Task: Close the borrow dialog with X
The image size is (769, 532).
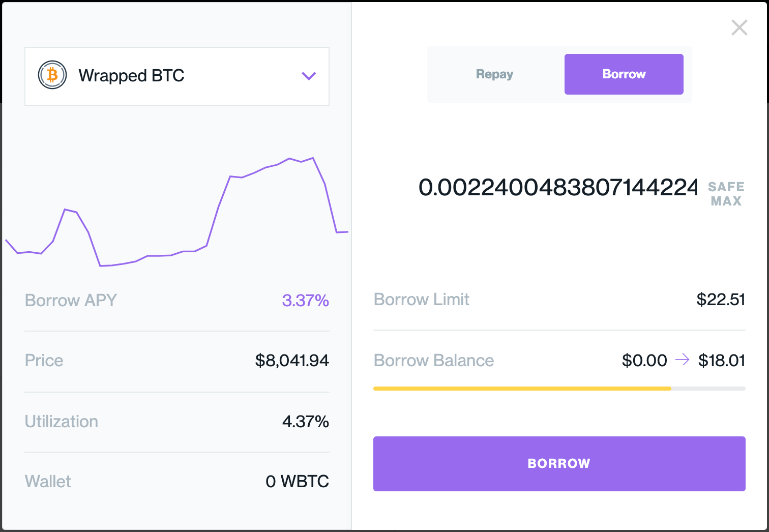Action: point(739,27)
